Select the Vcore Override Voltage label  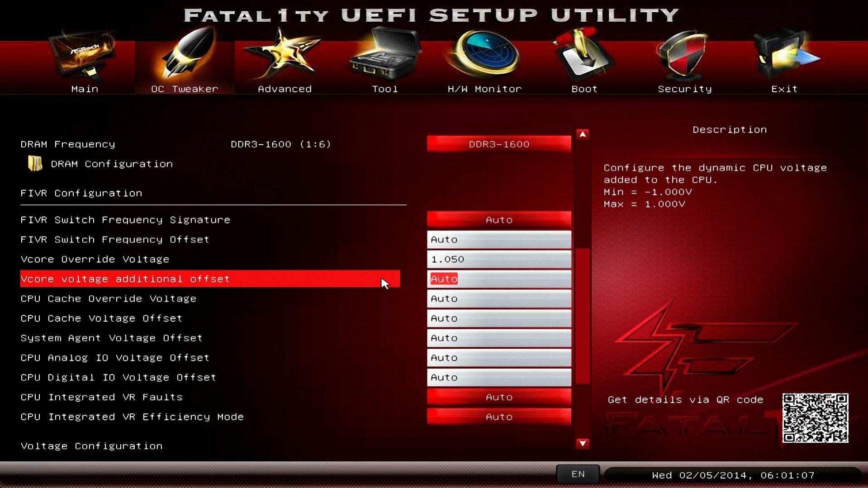95,259
